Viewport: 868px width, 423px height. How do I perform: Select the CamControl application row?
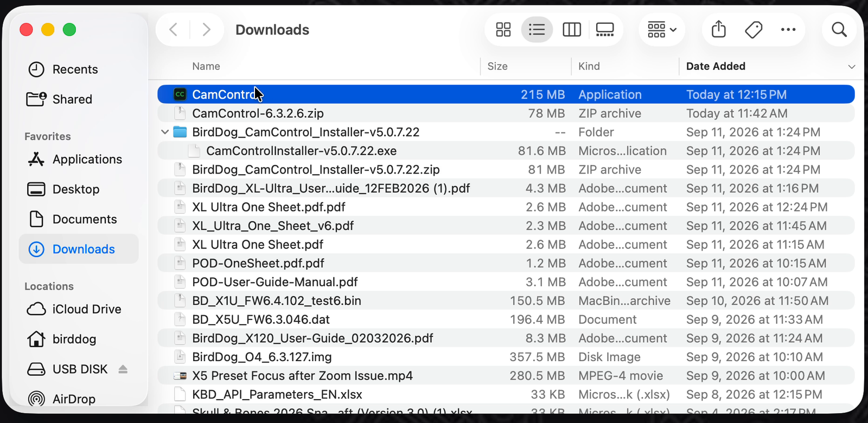click(x=506, y=94)
